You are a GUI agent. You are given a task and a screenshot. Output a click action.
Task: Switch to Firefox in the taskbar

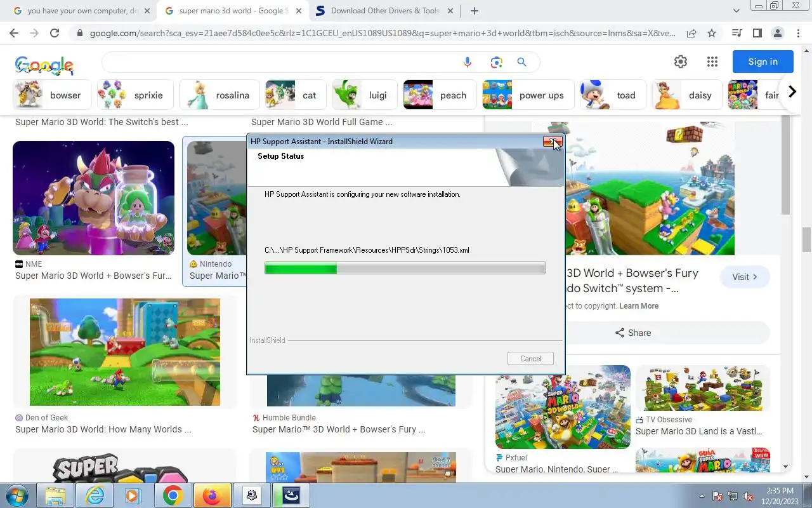pyautogui.click(x=212, y=495)
